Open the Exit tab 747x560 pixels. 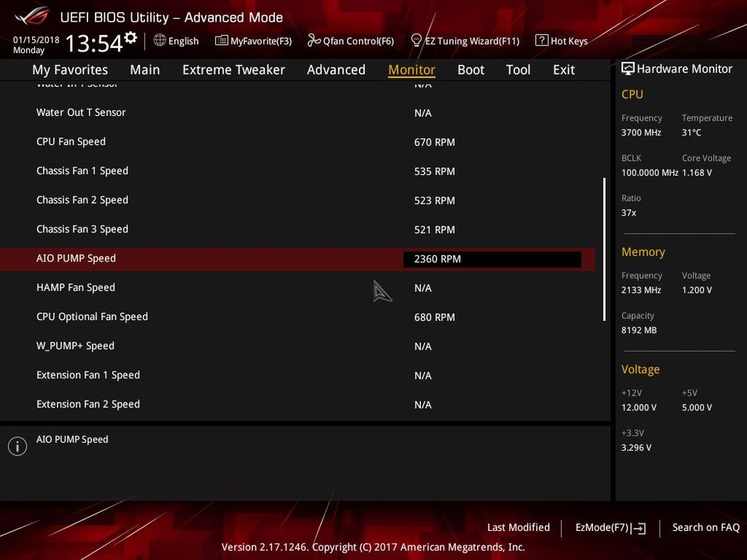(564, 70)
